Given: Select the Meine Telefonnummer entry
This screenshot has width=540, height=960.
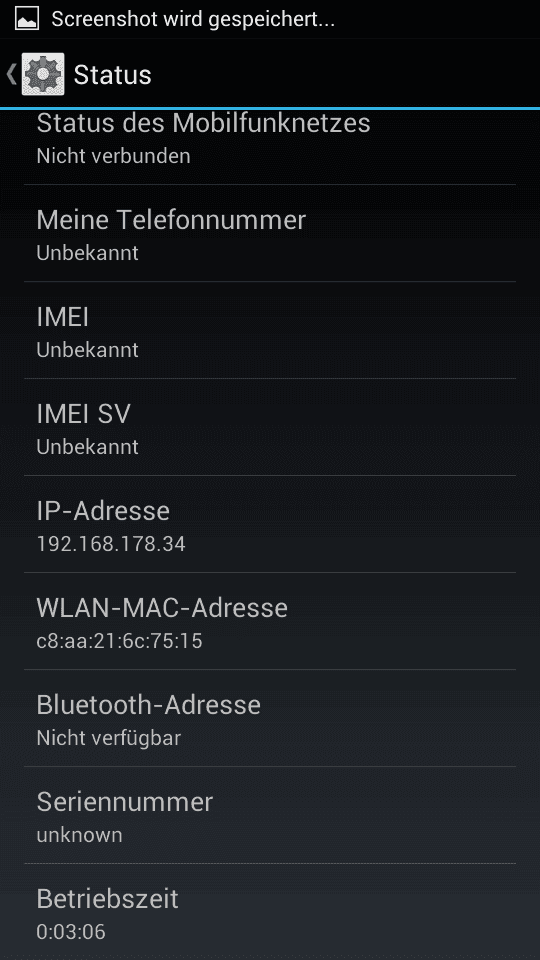Looking at the screenshot, I should point(270,233).
